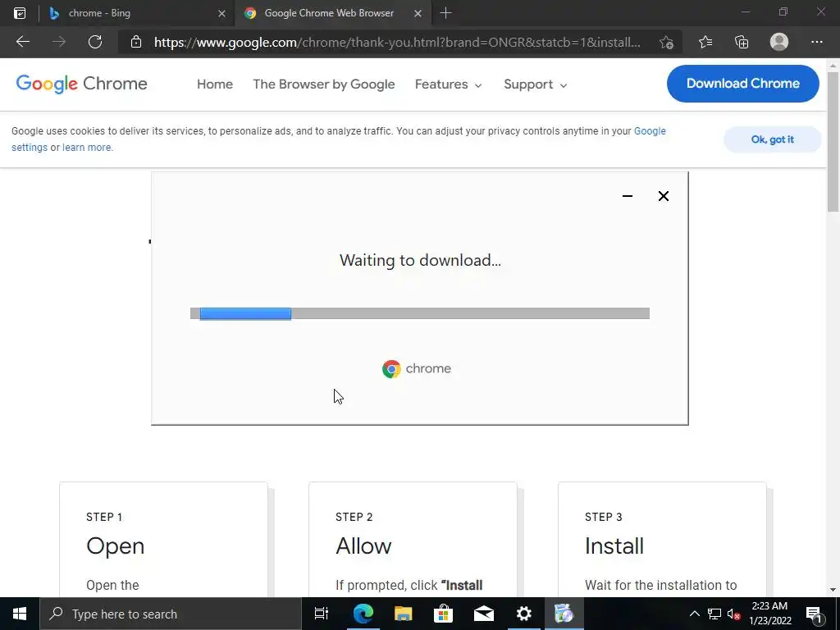
Task: Click the Google Chrome logo
Action: pos(81,84)
